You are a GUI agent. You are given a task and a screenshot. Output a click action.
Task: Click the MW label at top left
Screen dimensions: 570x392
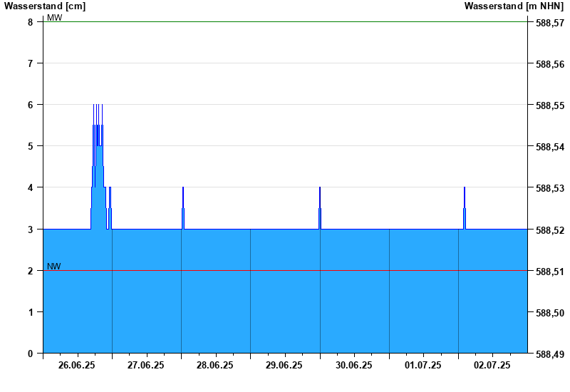click(x=54, y=18)
